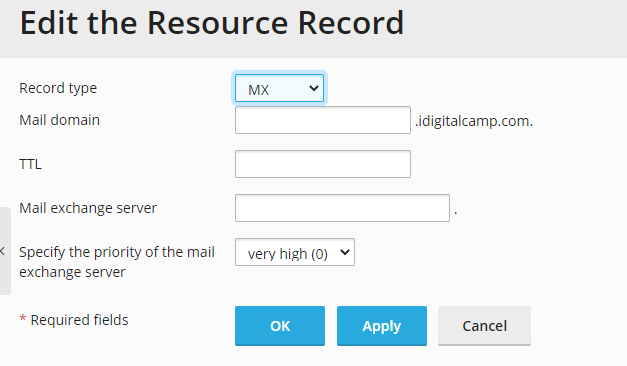Confirm changes with the OK button
627x366 pixels.
click(280, 326)
